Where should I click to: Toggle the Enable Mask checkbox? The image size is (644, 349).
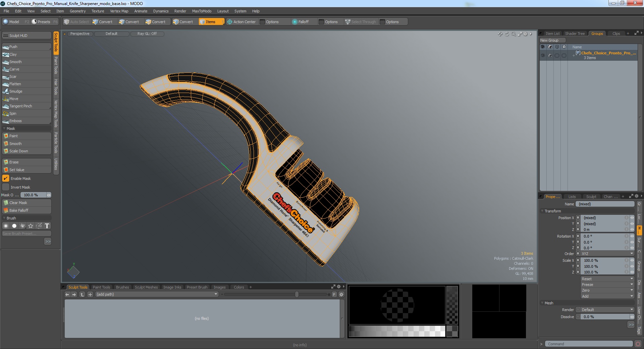(6, 179)
